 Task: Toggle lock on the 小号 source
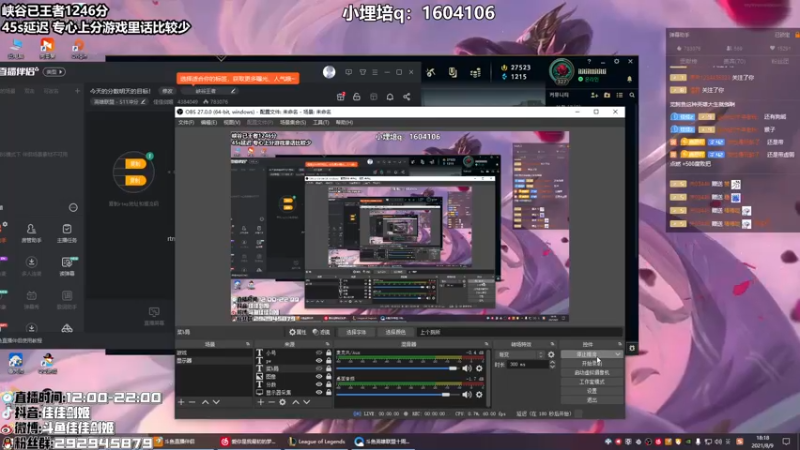click(329, 353)
